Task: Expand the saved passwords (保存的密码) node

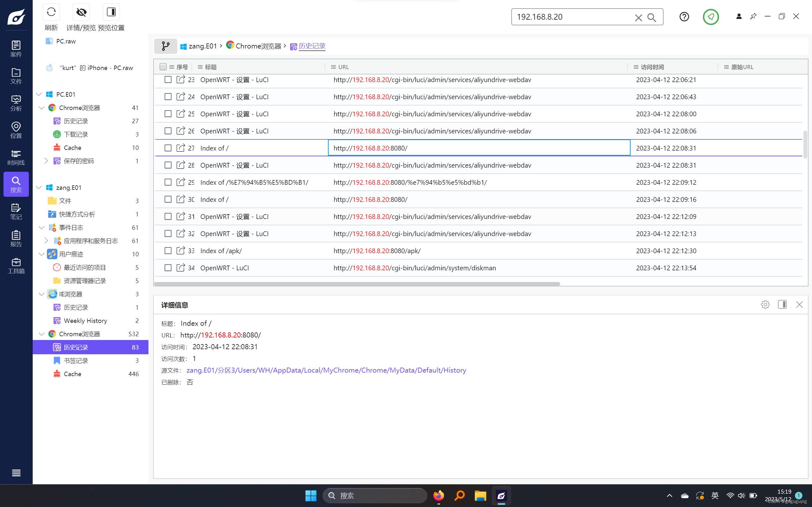Action: [46, 161]
